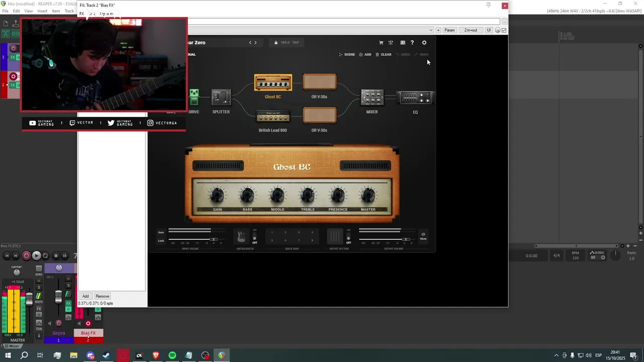Image resolution: width=644 pixels, height=362 pixels.
Task: Toggle Guitar Match ON/OFF switch
Action: 255,236
